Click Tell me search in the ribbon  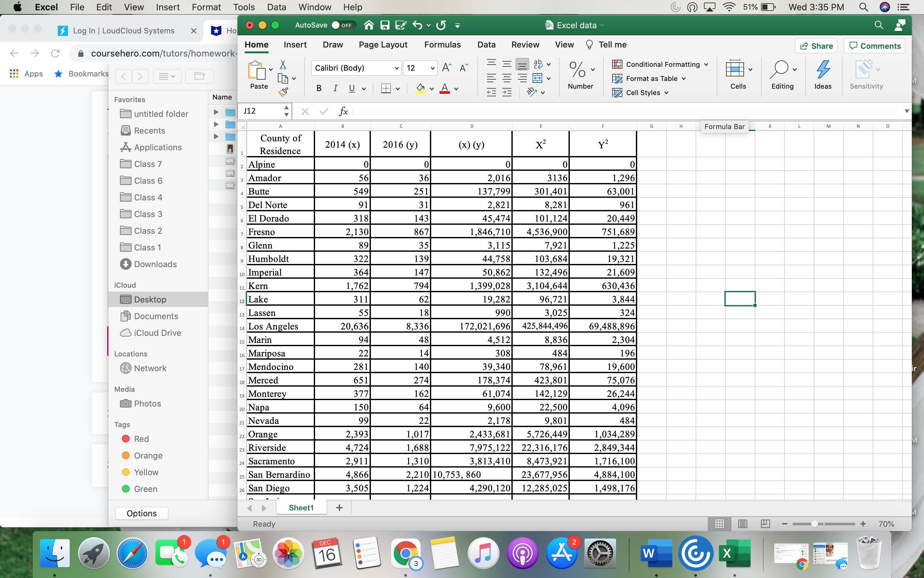pyautogui.click(x=606, y=45)
